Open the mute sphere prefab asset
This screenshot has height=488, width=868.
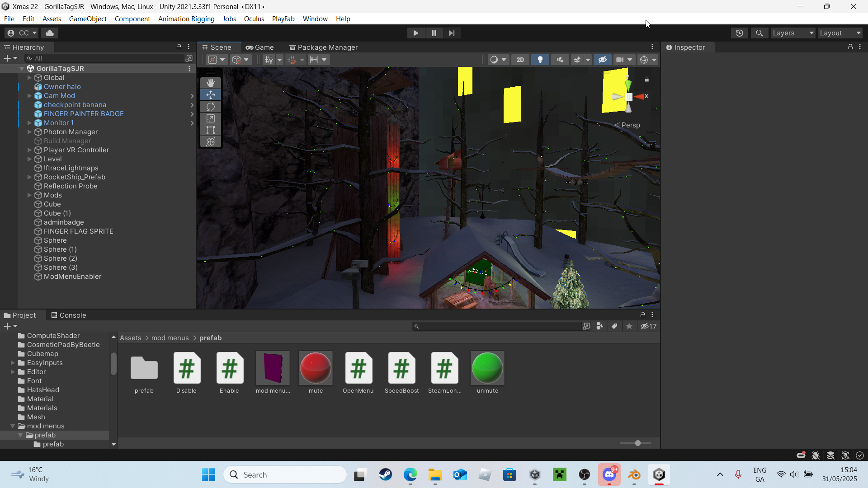tap(316, 368)
